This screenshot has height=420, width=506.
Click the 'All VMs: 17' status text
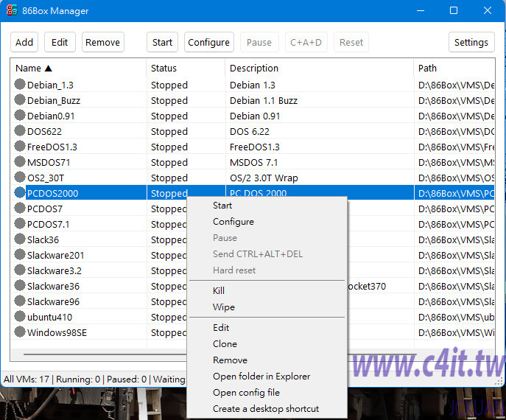(x=27, y=379)
